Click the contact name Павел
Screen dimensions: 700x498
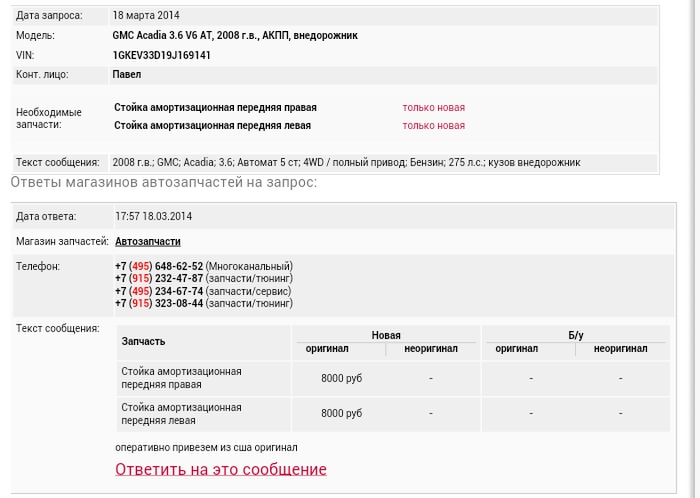coord(127,74)
